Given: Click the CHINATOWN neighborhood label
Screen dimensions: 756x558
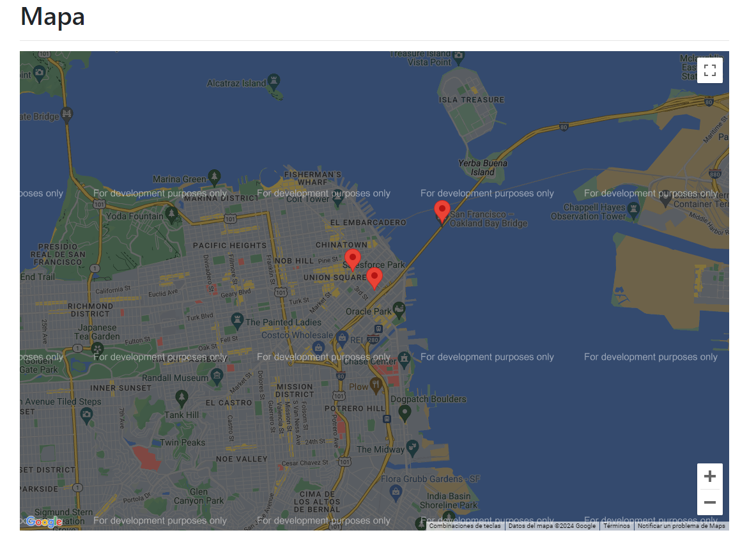Looking at the screenshot, I should [341, 245].
